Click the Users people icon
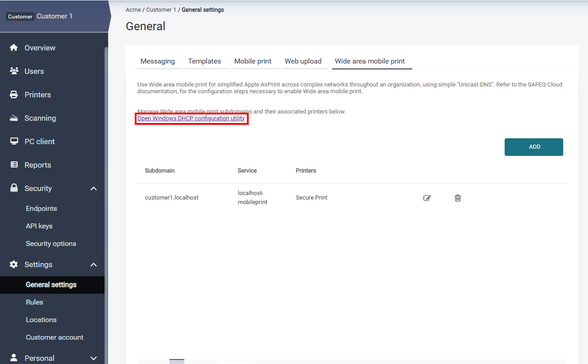 pyautogui.click(x=14, y=71)
